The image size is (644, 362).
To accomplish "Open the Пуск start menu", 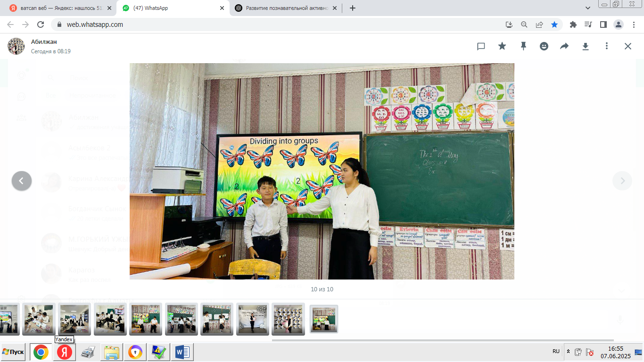I will pos(13,352).
